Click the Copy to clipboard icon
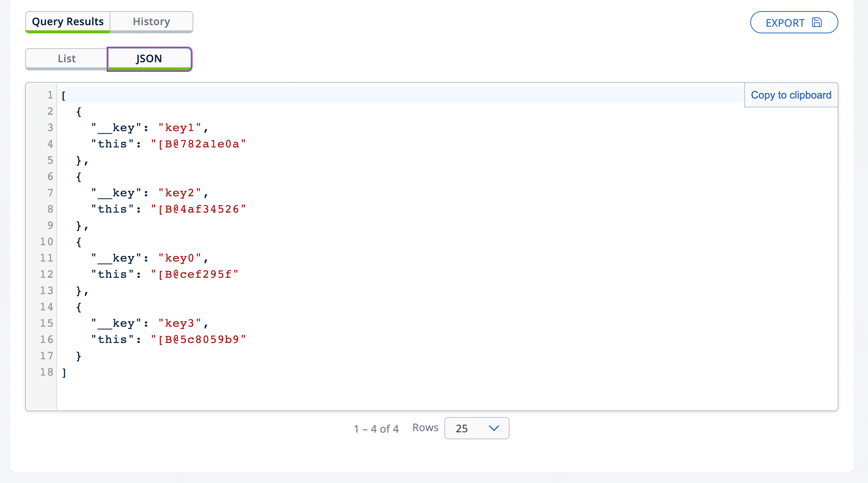868x483 pixels. (791, 94)
